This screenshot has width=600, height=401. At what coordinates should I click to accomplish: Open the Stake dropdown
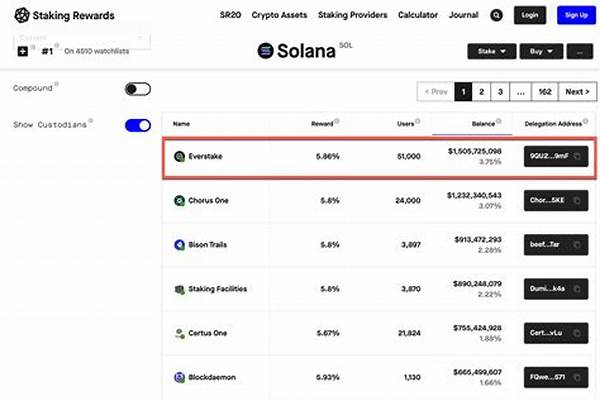click(491, 50)
